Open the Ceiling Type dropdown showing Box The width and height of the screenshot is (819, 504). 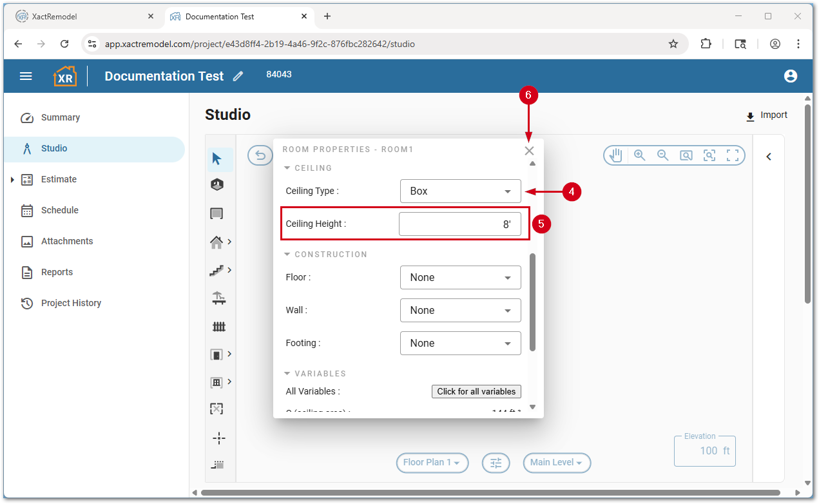pos(460,191)
